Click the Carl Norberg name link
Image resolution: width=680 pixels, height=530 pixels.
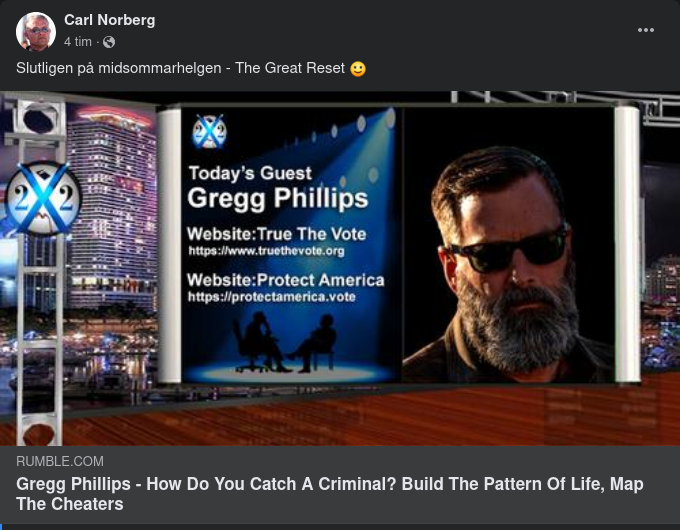(110, 20)
